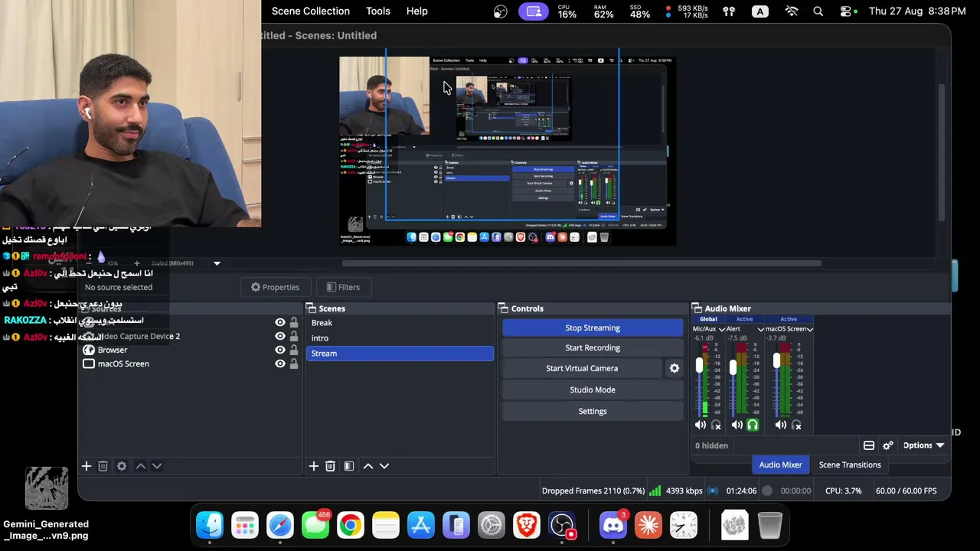This screenshot has height=551, width=980.
Task: Open the Claude app from the Dock
Action: coord(648,526)
